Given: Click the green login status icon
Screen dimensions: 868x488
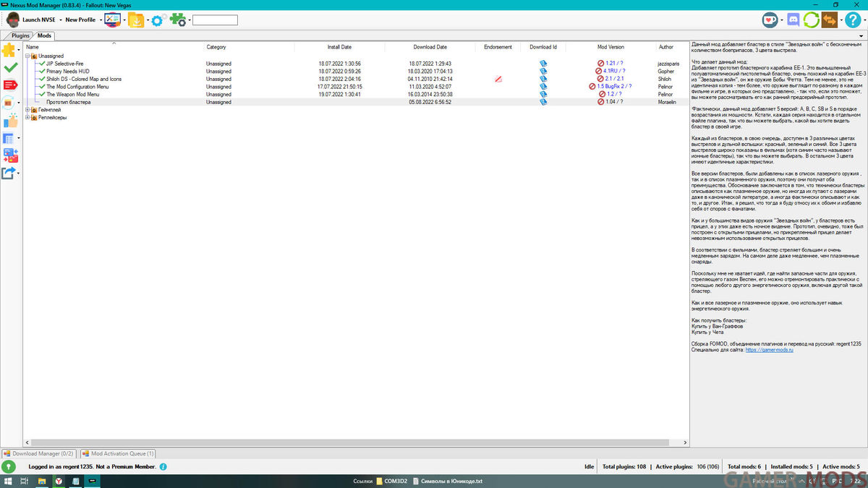Looking at the screenshot, I should click(9, 467).
